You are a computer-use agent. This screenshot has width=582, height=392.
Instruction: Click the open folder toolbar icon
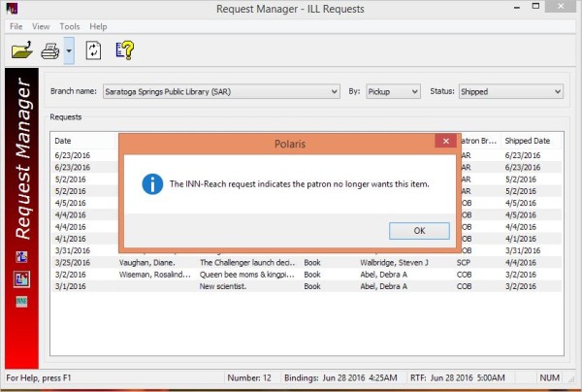click(21, 49)
